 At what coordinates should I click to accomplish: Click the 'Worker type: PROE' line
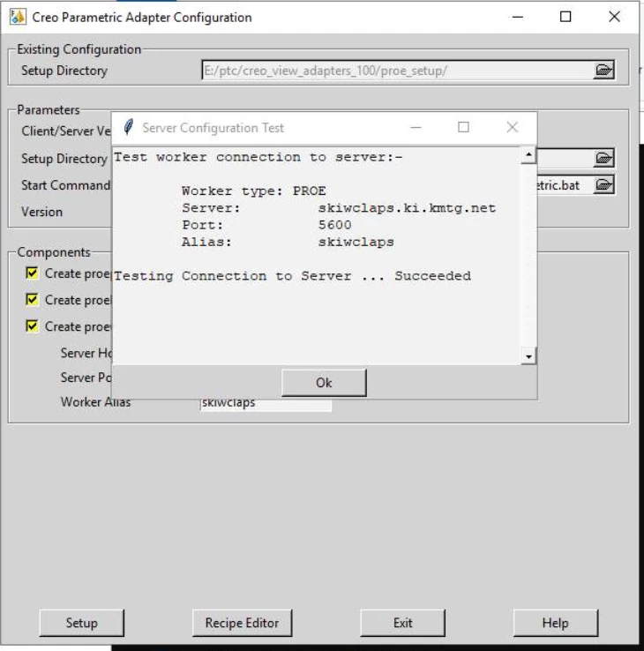254,191
